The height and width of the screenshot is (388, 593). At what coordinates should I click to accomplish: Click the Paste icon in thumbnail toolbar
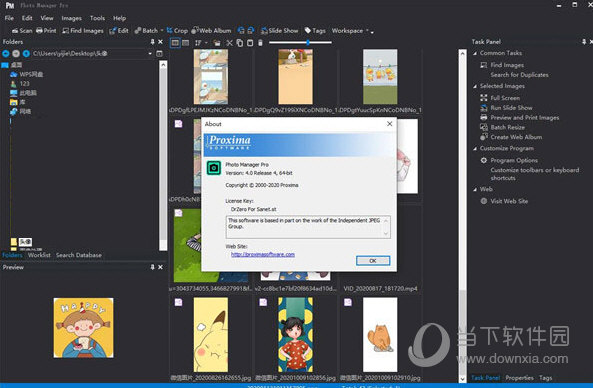click(x=250, y=43)
